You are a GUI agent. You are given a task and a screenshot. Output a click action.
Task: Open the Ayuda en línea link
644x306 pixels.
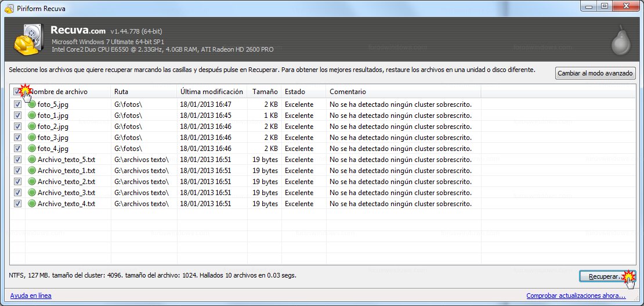[31, 296]
